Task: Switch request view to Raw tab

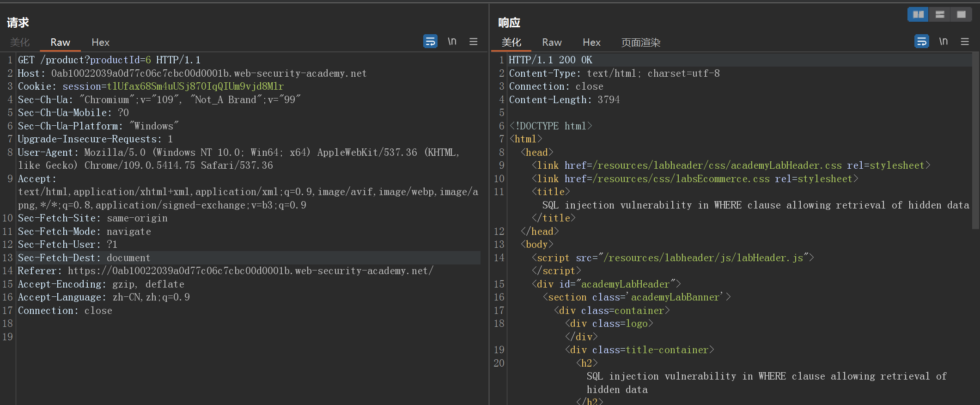Action: pos(60,43)
